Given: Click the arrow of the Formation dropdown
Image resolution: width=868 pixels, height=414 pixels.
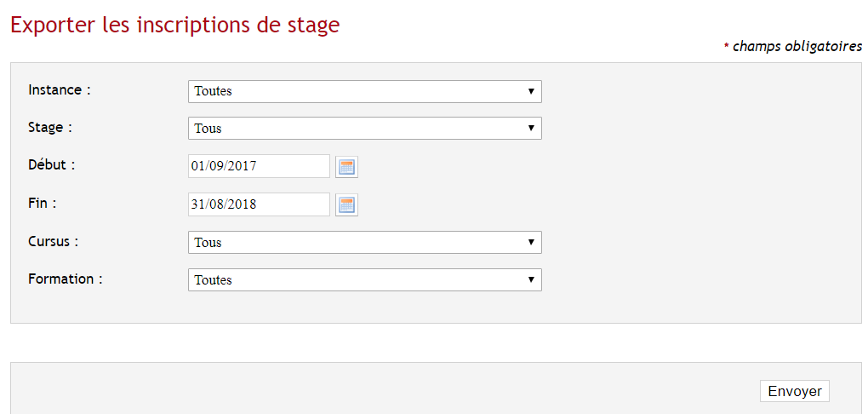Looking at the screenshot, I should click(x=531, y=280).
